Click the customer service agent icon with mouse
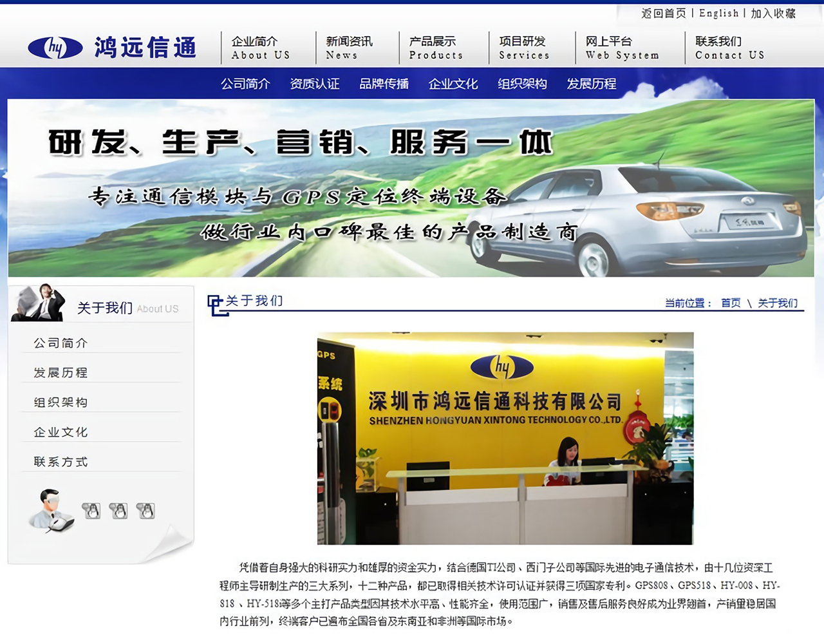Screen dimensions: 824x644 [x=51, y=511]
